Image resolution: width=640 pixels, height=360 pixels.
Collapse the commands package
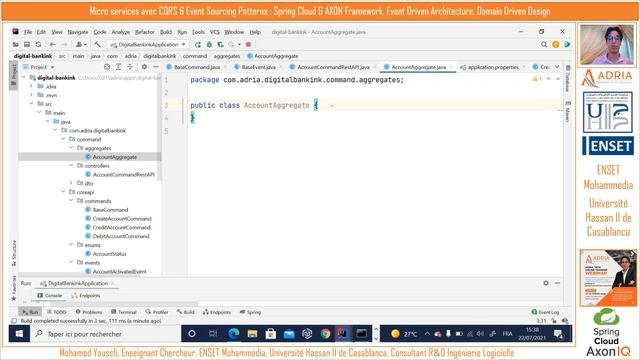coord(71,200)
